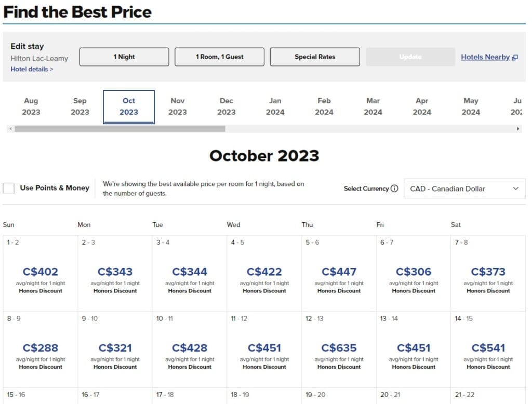The image size is (532, 404).
Task: Expand the 1 Room, 1 Guest selector
Action: click(x=219, y=57)
